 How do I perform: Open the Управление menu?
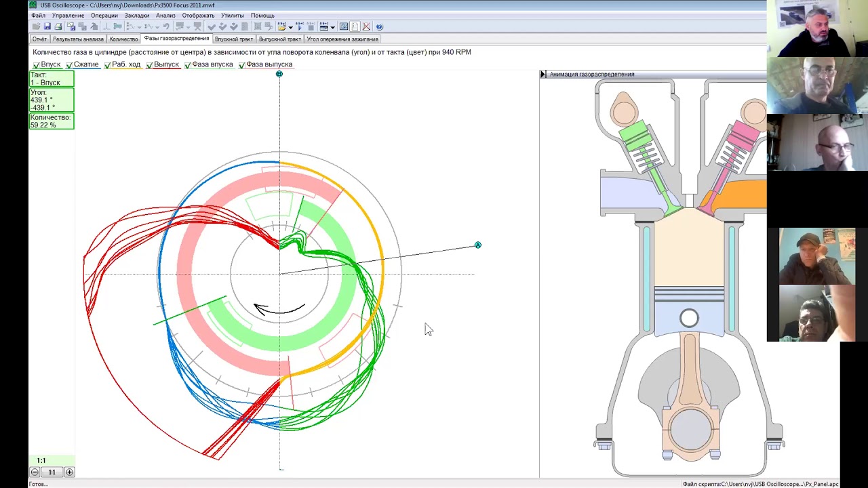(x=68, y=16)
